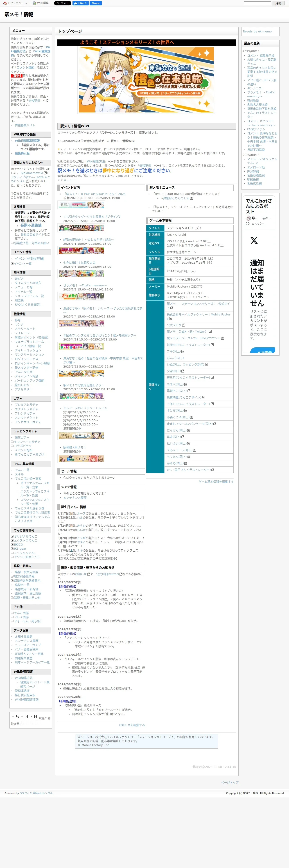Expand the キャンペーンガチャ tree item
Viewport: 289px width, 868px height.
pyautogui.click(x=12, y=442)
